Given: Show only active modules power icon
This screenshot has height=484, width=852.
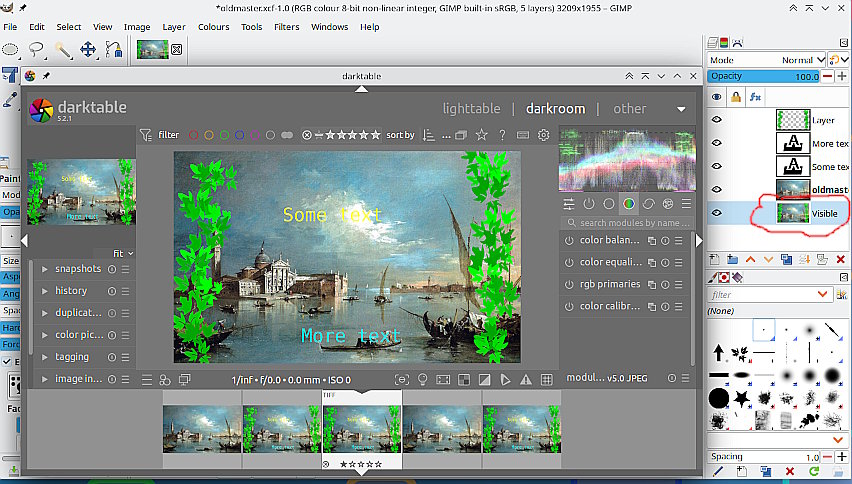Looking at the screenshot, I should tap(588, 204).
